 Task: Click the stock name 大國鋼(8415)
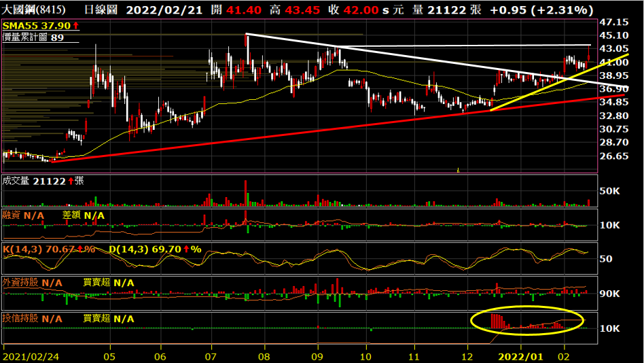coord(33,10)
